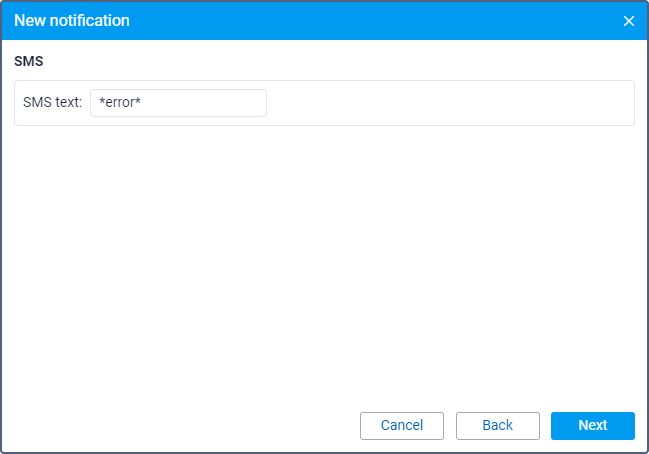
Task: Click the "New notification" title text
Action: [72, 20]
